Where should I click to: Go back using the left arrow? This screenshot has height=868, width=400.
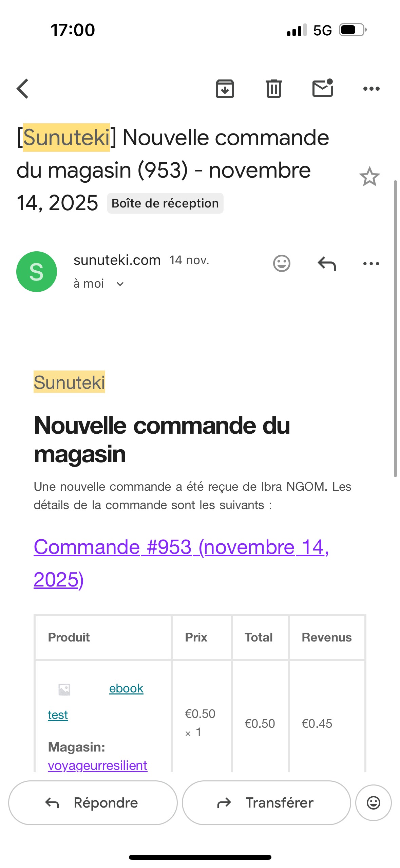coord(23,89)
